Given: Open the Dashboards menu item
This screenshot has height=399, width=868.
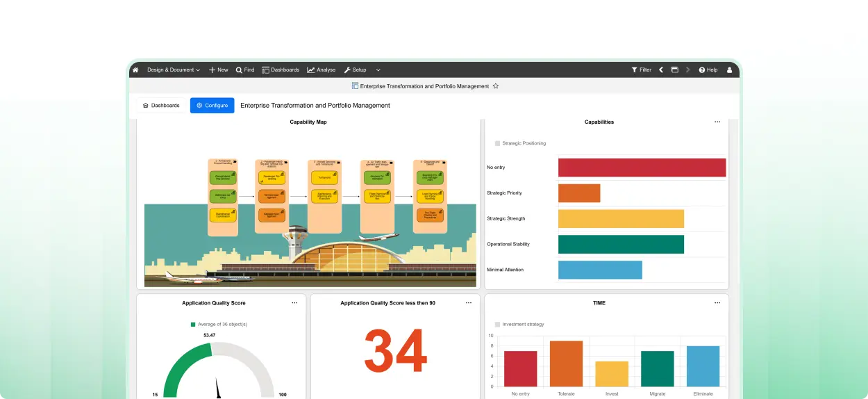Looking at the screenshot, I should tap(281, 70).
